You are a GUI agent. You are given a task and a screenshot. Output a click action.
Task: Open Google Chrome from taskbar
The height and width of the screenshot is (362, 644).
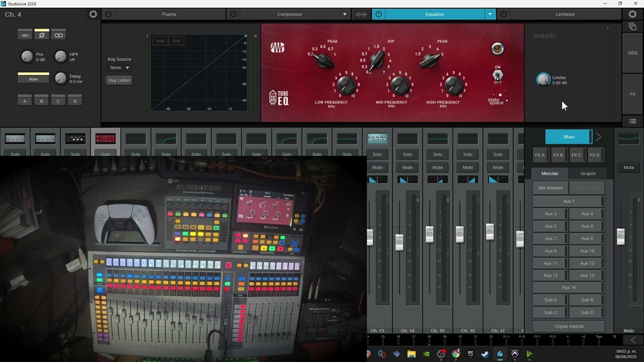pyautogui.click(x=456, y=354)
